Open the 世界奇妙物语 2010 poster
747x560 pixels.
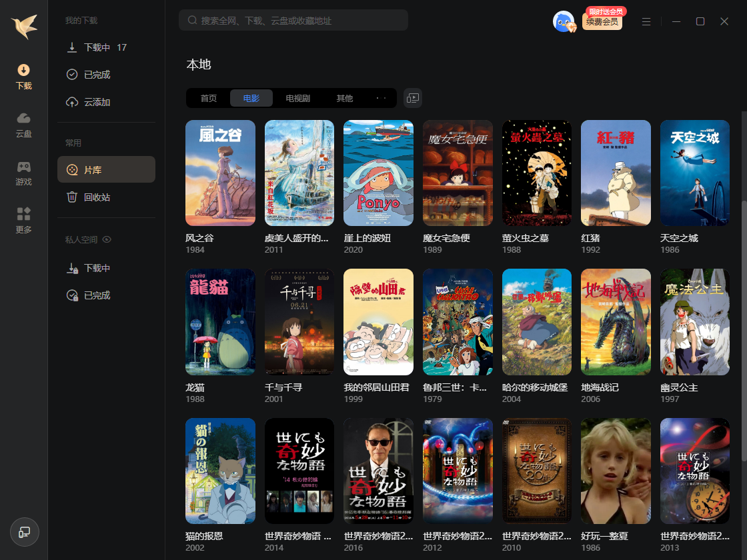[x=536, y=471]
